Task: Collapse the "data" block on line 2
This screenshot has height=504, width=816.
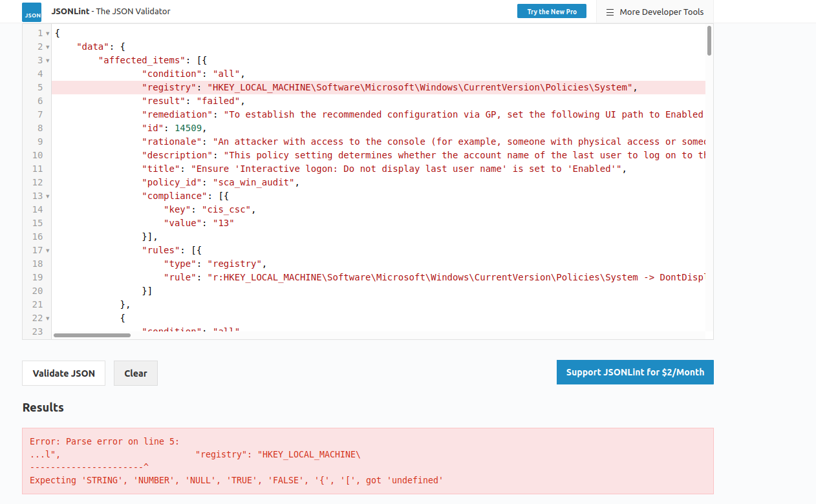Action: pyautogui.click(x=47, y=47)
